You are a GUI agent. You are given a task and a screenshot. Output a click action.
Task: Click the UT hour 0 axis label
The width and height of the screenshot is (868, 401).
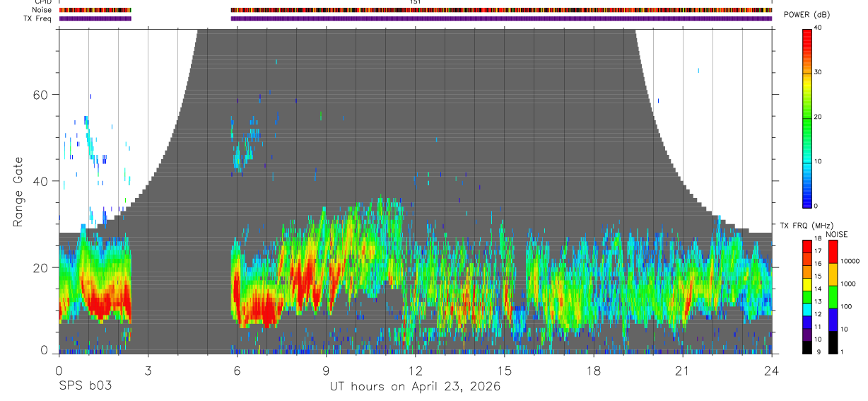pyautogui.click(x=59, y=371)
